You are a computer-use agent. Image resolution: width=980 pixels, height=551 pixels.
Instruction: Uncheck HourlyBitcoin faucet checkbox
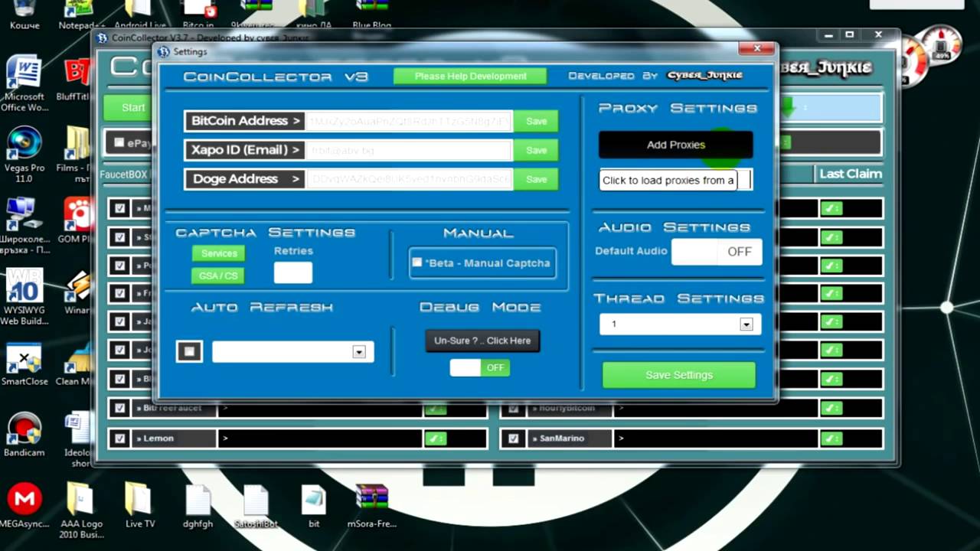(x=513, y=409)
